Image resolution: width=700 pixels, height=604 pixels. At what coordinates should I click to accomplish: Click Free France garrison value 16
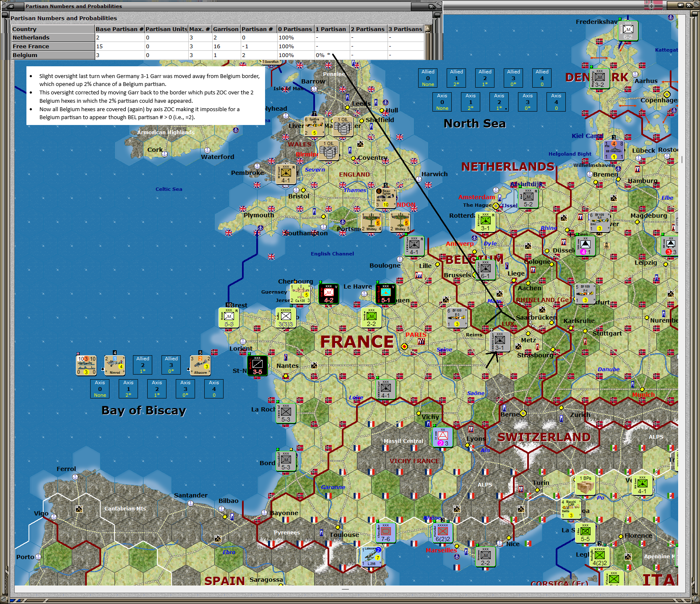(226, 47)
